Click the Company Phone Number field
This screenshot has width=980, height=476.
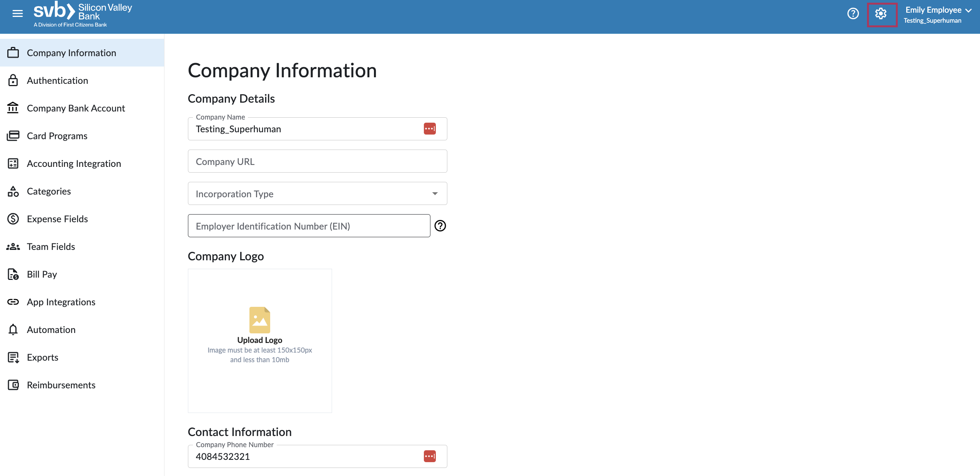317,456
